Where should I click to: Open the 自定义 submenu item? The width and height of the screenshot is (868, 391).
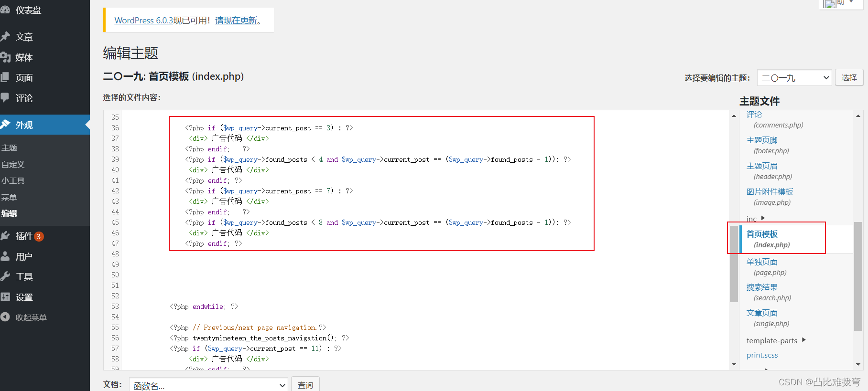13,164
